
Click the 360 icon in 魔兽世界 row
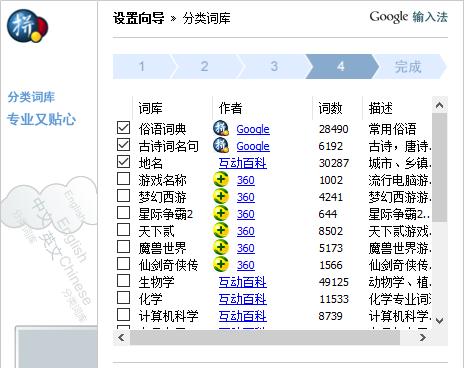click(x=221, y=247)
